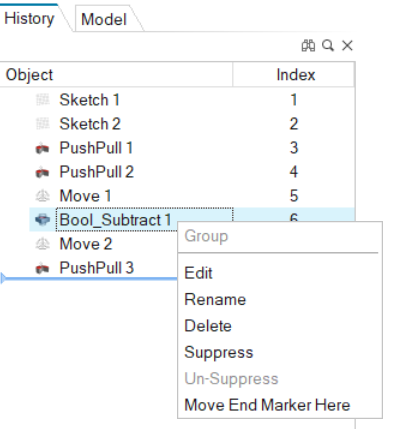Screen dimensions: 395x429
Task: Switch to the History tab
Action: [29, 18]
